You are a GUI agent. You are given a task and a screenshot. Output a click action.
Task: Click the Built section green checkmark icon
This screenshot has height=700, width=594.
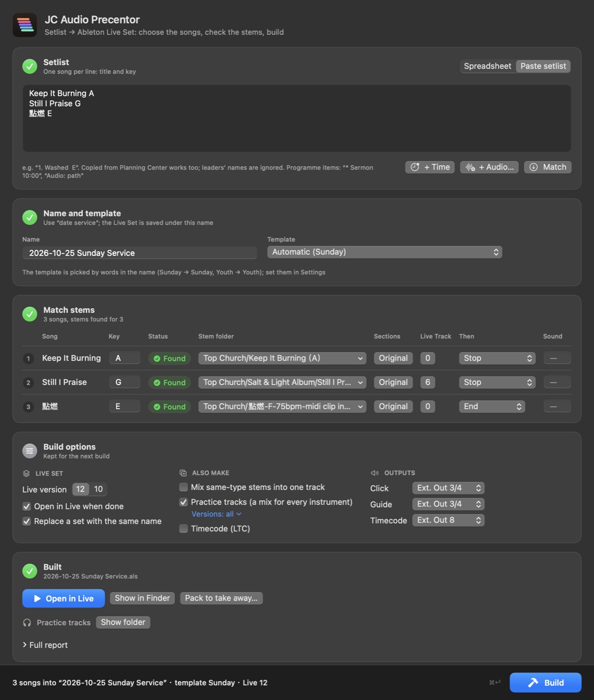coord(29,571)
